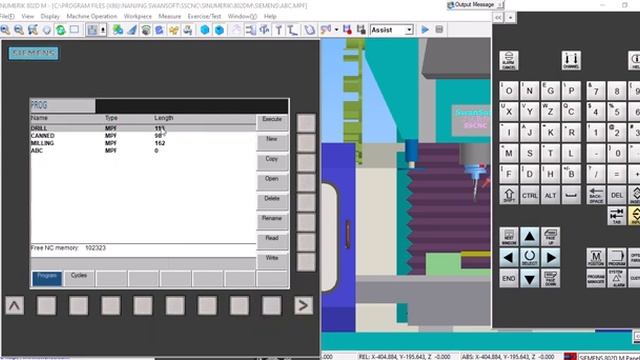
Task: Open the Exercise/Test menu
Action: (x=204, y=16)
